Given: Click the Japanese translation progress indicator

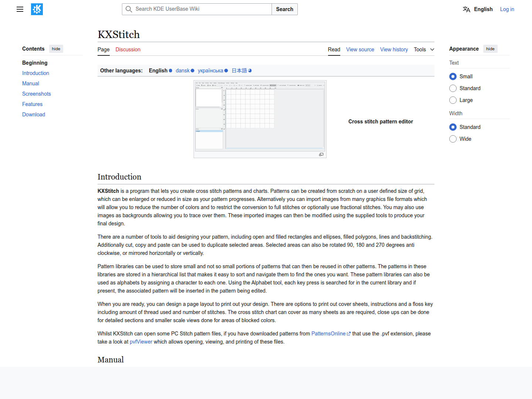Looking at the screenshot, I should 250,71.
